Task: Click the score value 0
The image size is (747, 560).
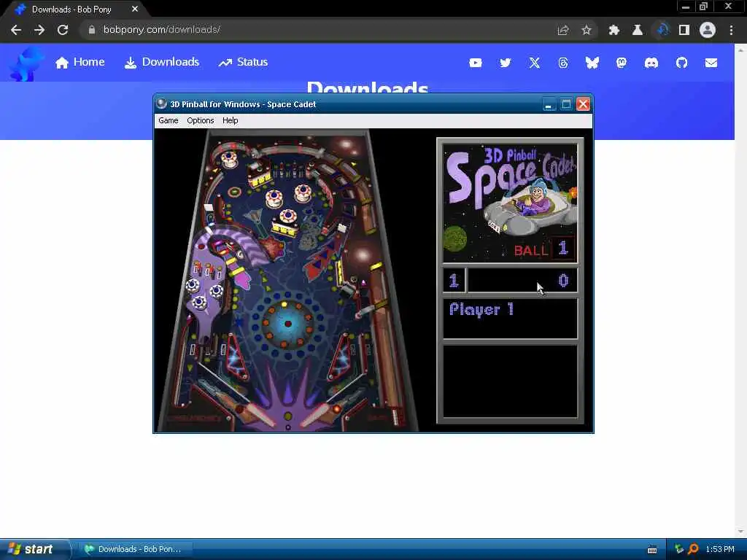Action: tap(564, 281)
